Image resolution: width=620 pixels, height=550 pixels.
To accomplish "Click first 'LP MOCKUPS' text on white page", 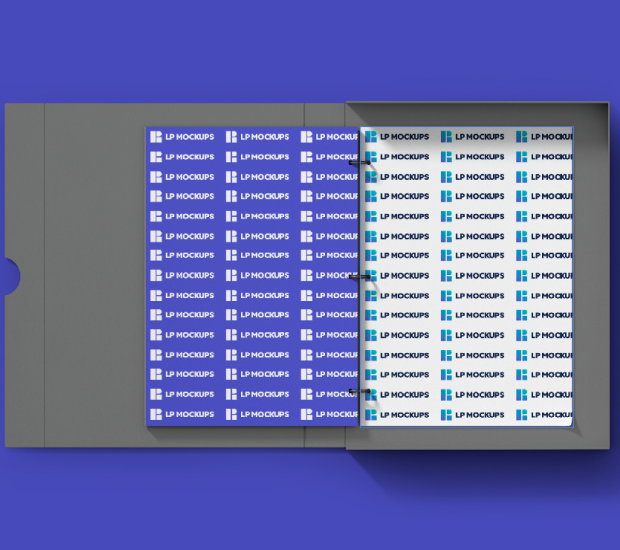I will click(404, 137).
